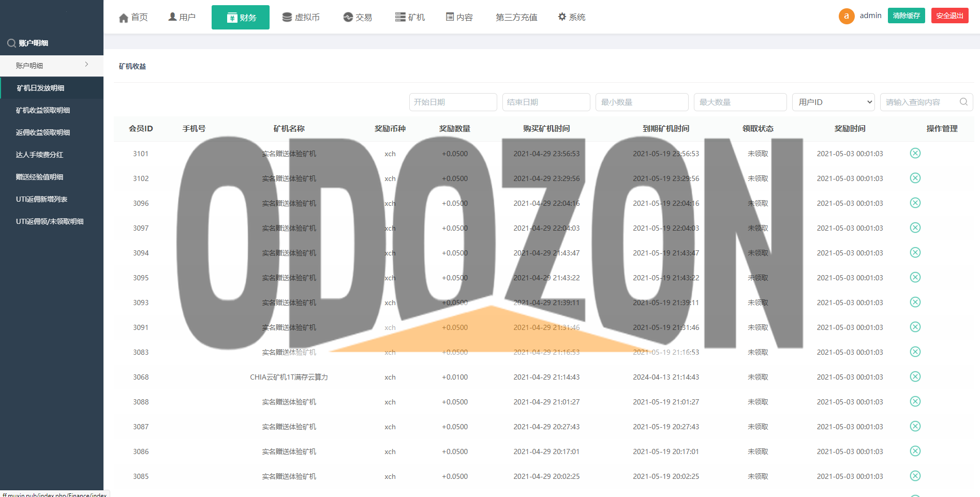Click the 矿机名称 column header
The image size is (980, 497).
pos(289,128)
